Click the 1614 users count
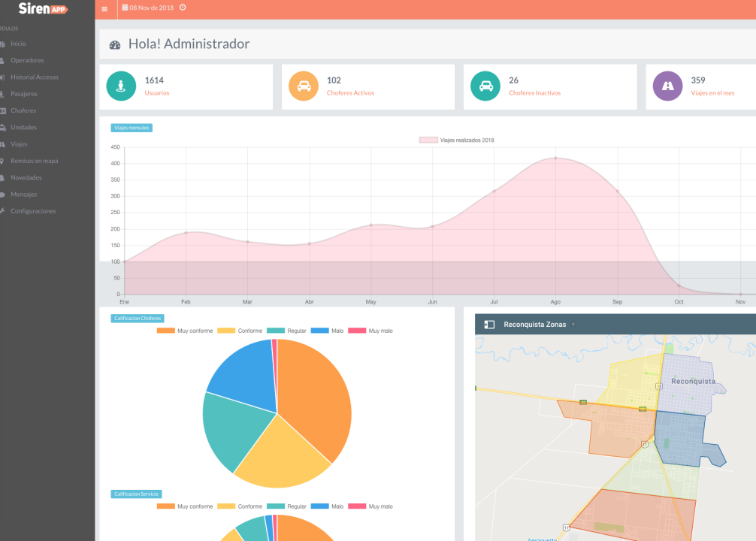The width and height of the screenshot is (756, 541). pos(154,80)
